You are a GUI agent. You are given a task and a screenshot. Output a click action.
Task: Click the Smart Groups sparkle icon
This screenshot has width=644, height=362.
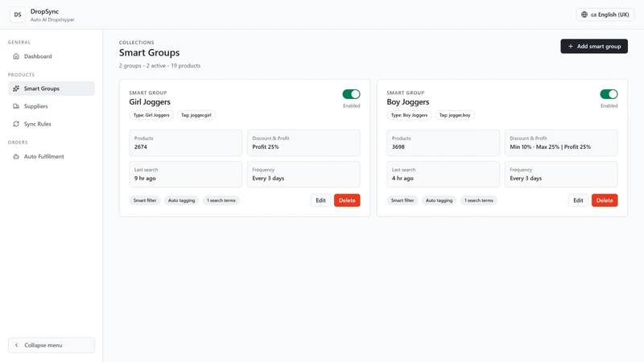16,88
